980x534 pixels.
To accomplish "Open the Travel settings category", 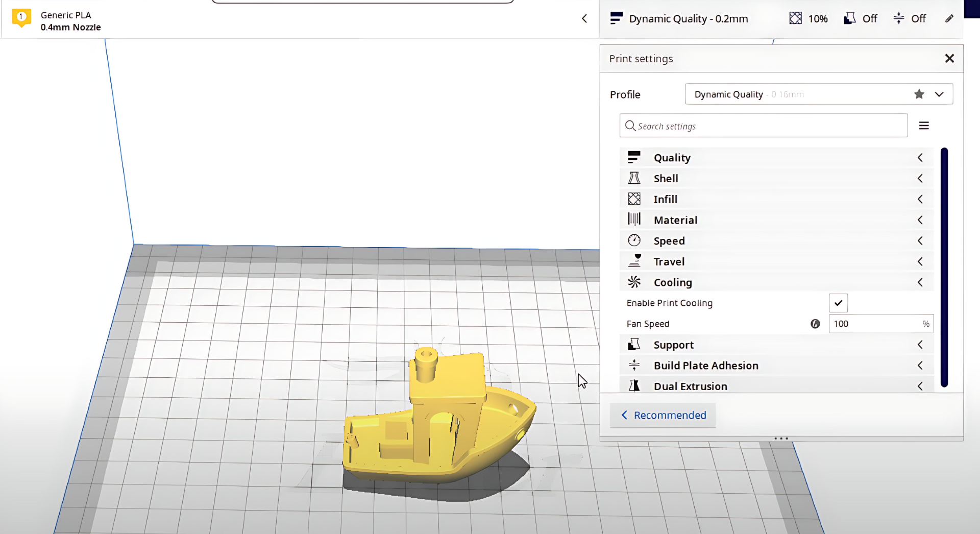I will tap(776, 261).
